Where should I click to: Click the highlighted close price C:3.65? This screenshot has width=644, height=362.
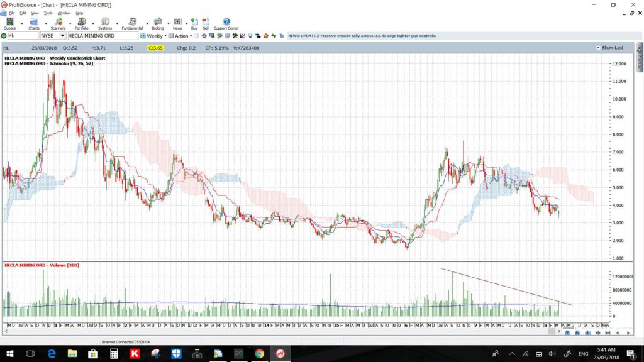156,48
